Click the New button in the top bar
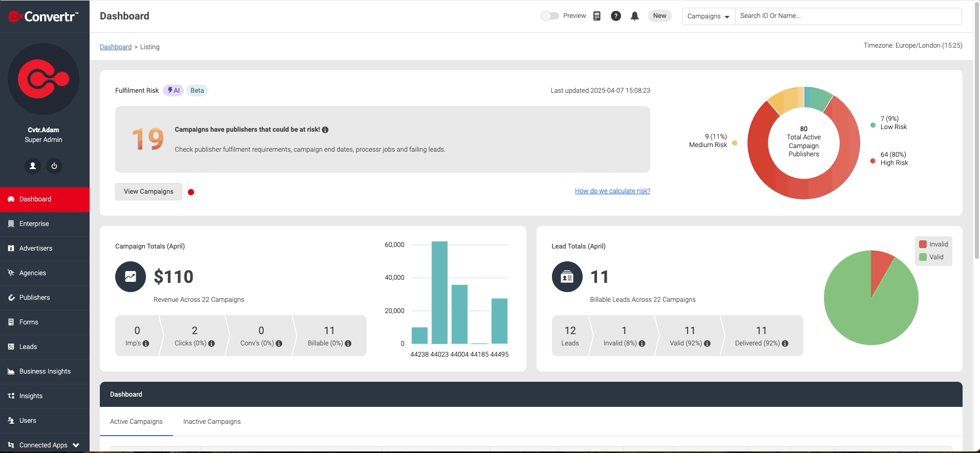Screen dimensions: 980x453 click(x=659, y=16)
